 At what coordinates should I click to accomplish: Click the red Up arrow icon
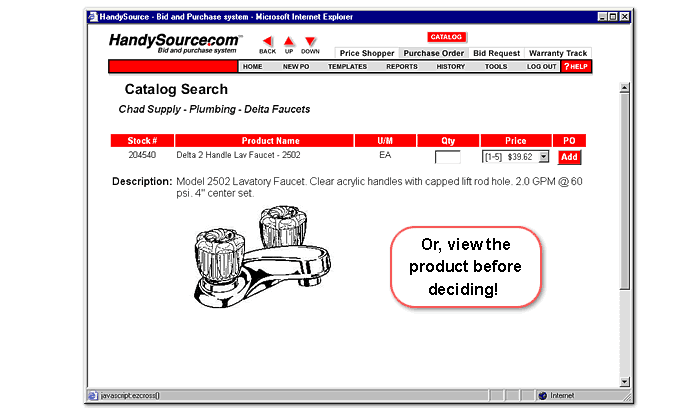coord(289,41)
